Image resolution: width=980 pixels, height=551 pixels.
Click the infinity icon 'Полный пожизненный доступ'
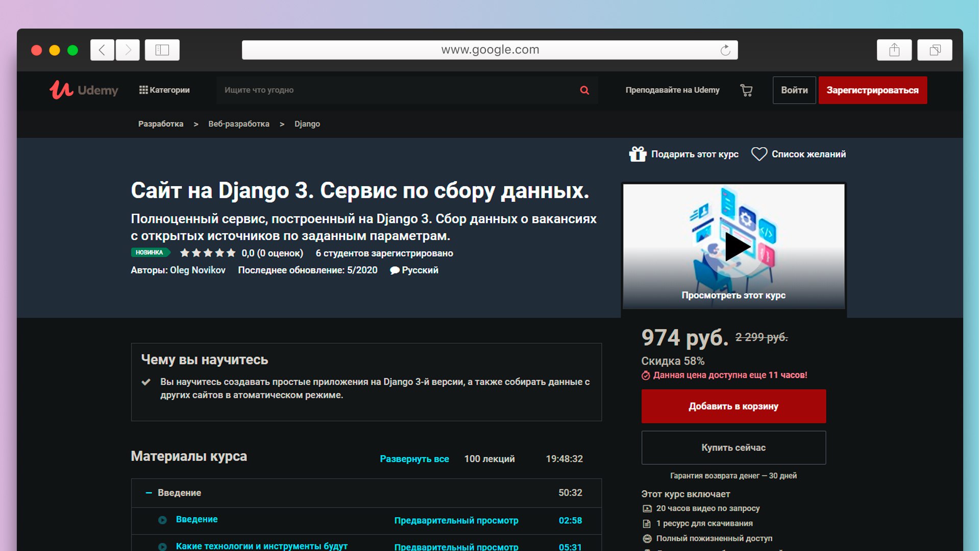[x=647, y=538]
